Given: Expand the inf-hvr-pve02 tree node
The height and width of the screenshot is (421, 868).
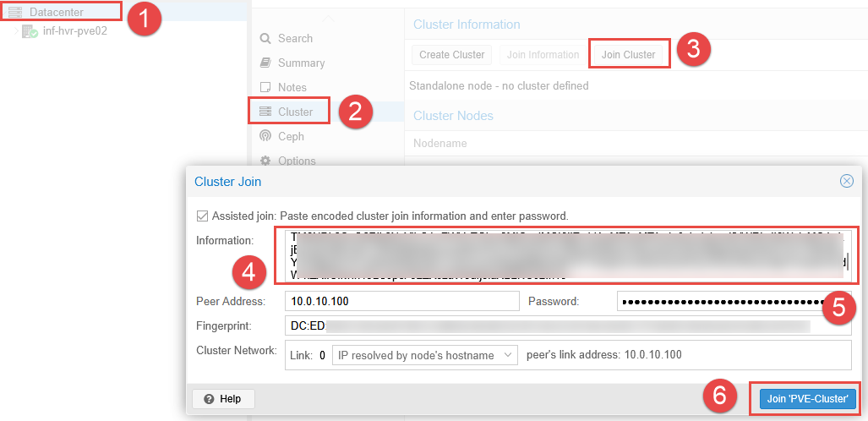Looking at the screenshot, I should [16, 31].
